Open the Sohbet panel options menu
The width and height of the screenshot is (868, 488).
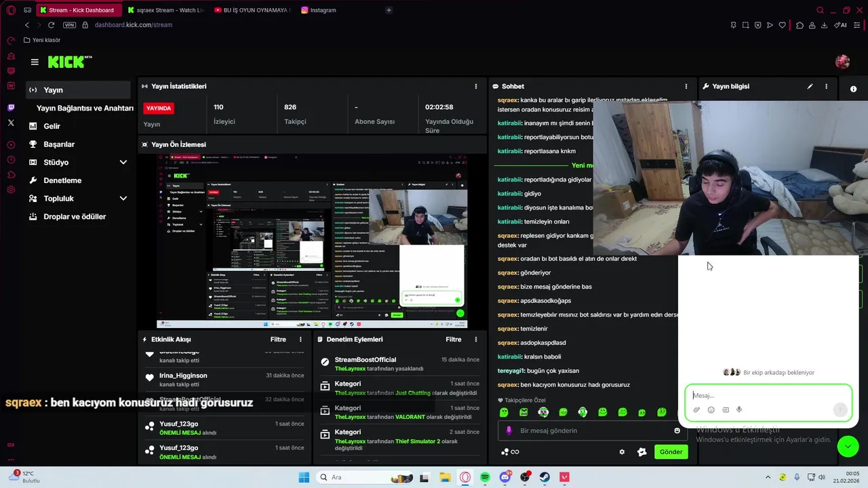[686, 86]
